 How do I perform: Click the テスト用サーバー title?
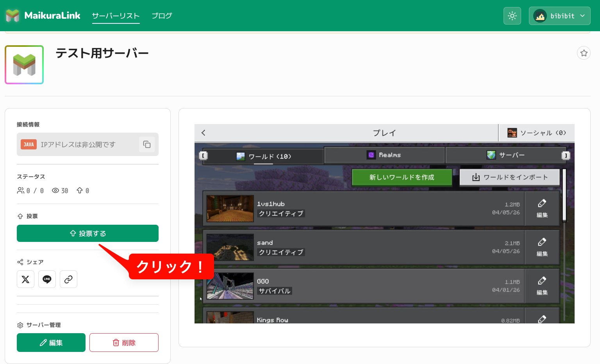pos(102,53)
